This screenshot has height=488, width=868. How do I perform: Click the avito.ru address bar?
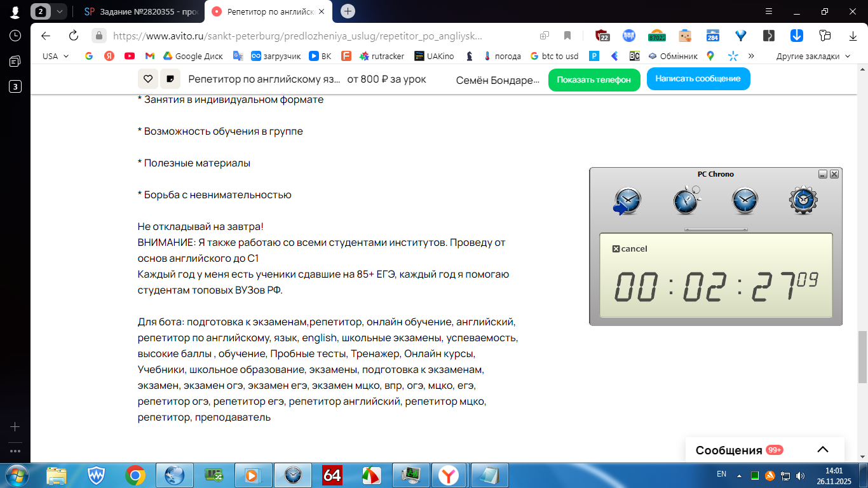(x=297, y=36)
